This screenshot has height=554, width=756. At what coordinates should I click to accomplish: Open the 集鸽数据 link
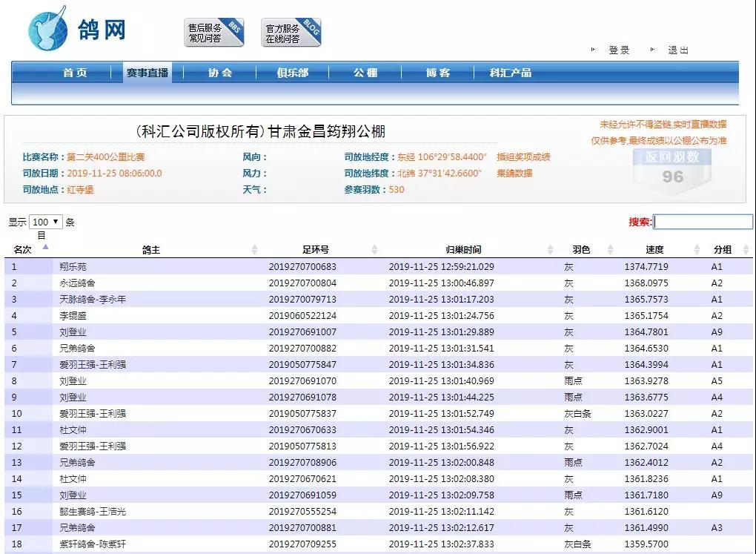(x=514, y=174)
